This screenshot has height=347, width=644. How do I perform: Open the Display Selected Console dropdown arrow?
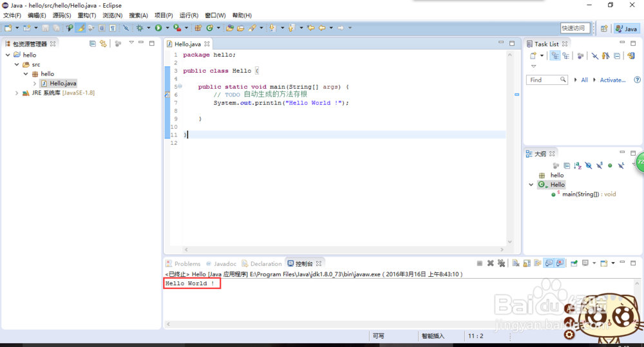click(x=594, y=263)
